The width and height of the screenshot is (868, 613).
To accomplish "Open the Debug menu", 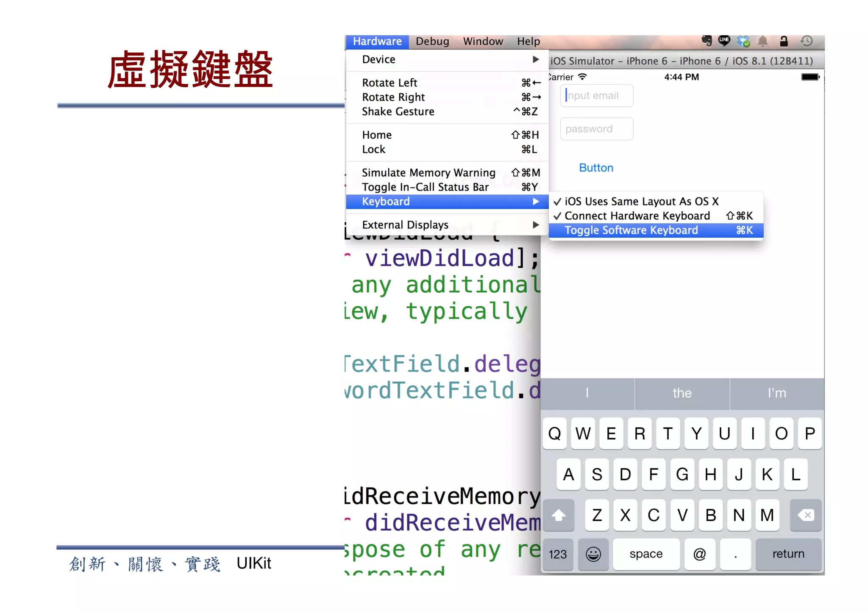I will [x=432, y=42].
